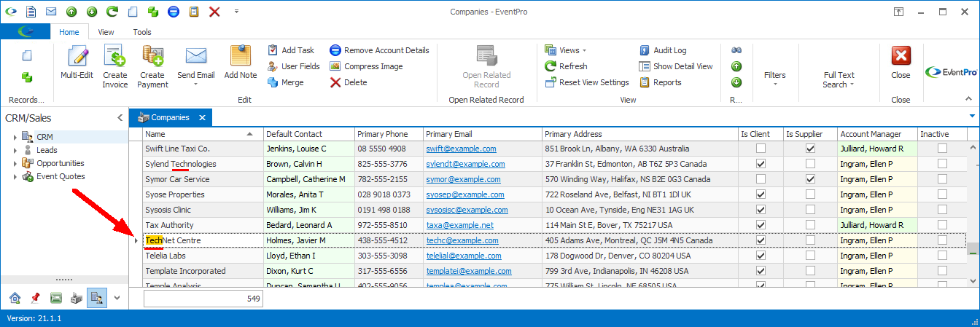The height and width of the screenshot is (327, 980).
Task: Expand the CRM tree node
Action: click(x=15, y=137)
